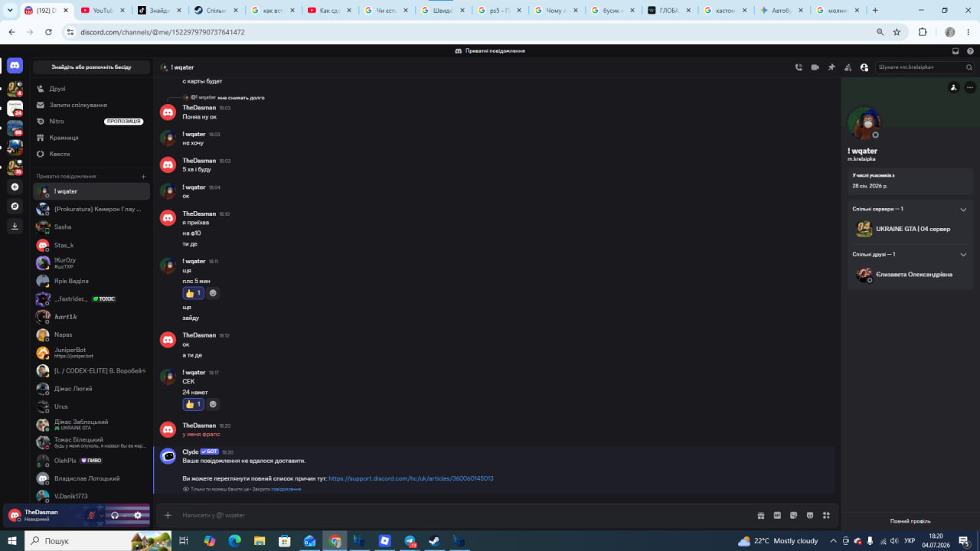Open the browser tab search dropdown arrow
Viewport: 980px width, 551px height.
coord(10,11)
